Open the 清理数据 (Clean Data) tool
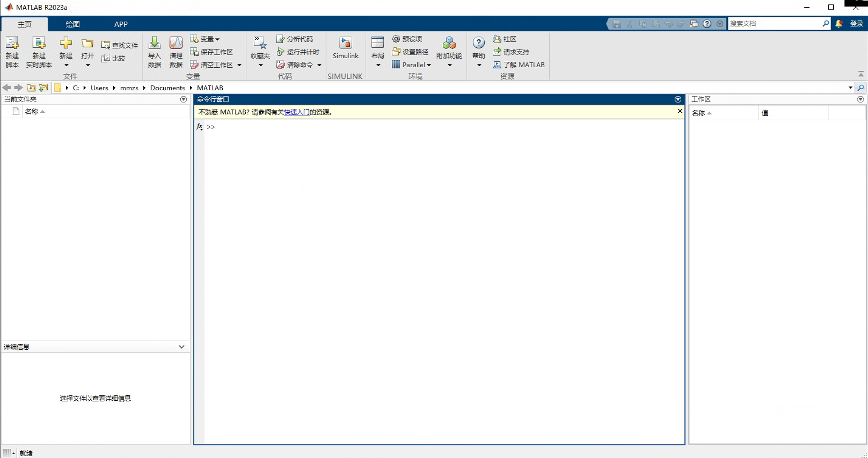 [x=176, y=52]
